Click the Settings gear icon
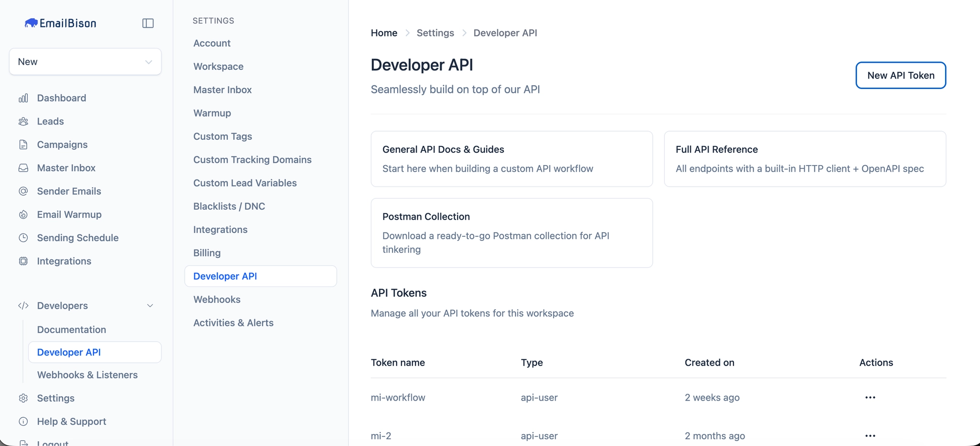This screenshot has width=980, height=446. coord(23,398)
